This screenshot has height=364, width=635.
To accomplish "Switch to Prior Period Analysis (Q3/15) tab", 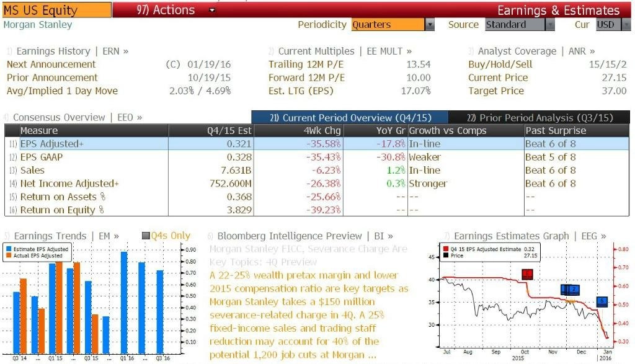I will [540, 118].
